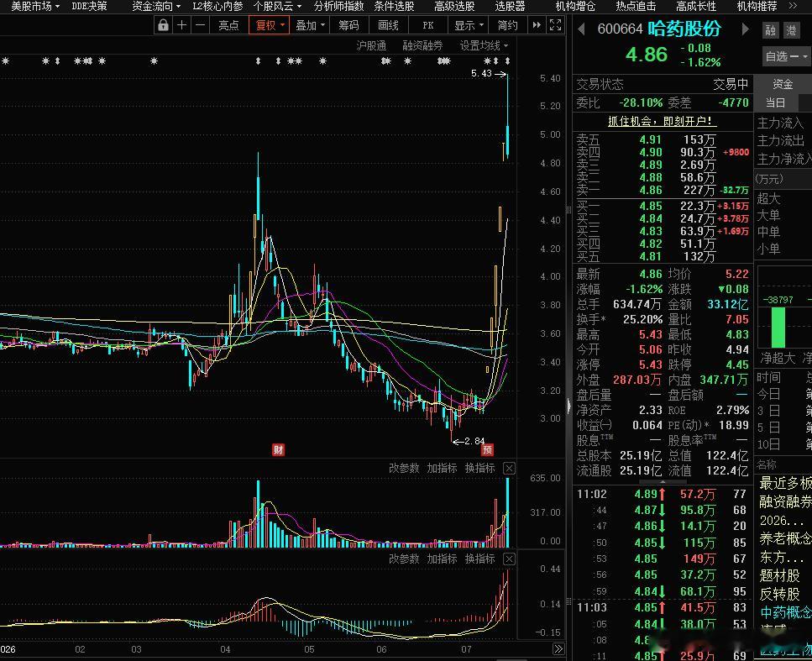Open the 中药概念 concept link

tap(786, 613)
